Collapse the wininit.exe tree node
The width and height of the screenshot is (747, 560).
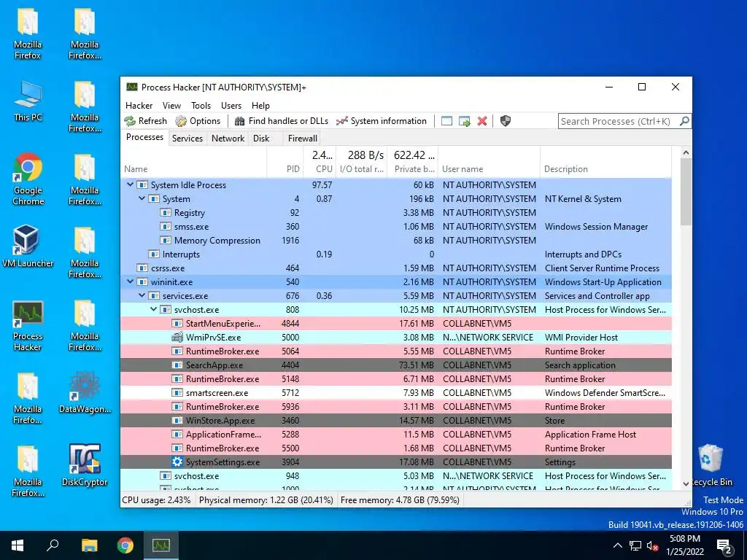pos(130,282)
